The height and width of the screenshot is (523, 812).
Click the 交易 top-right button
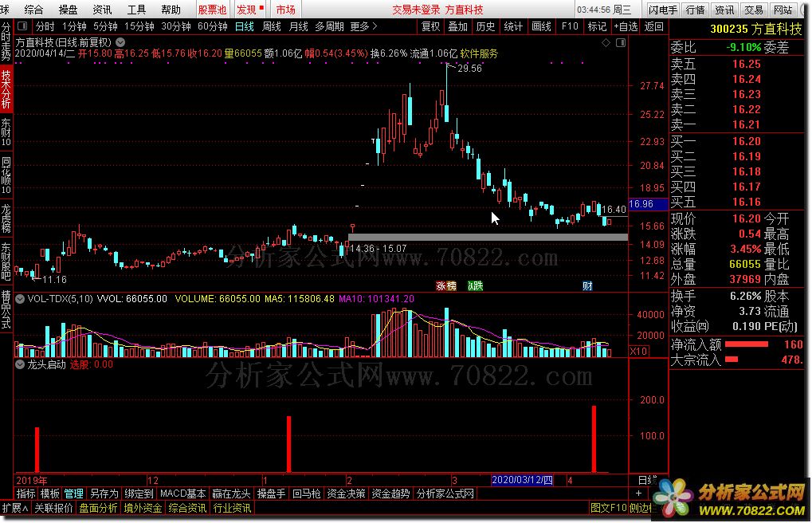coord(754,10)
